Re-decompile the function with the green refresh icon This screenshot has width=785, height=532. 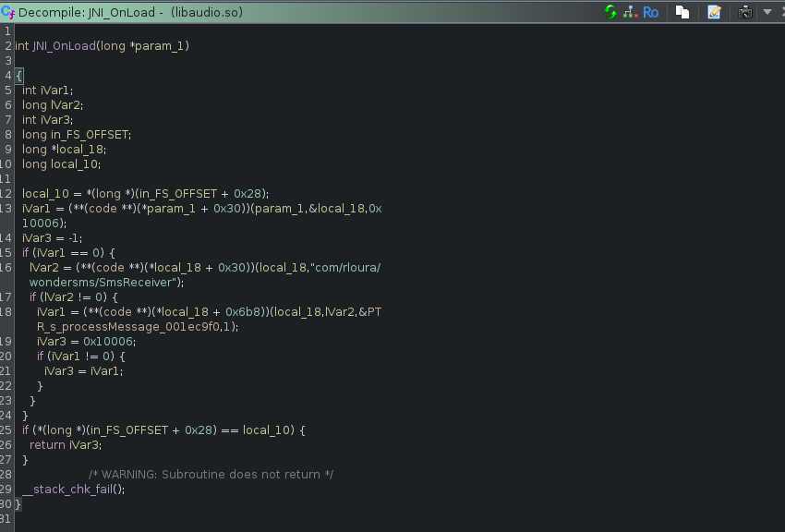610,12
